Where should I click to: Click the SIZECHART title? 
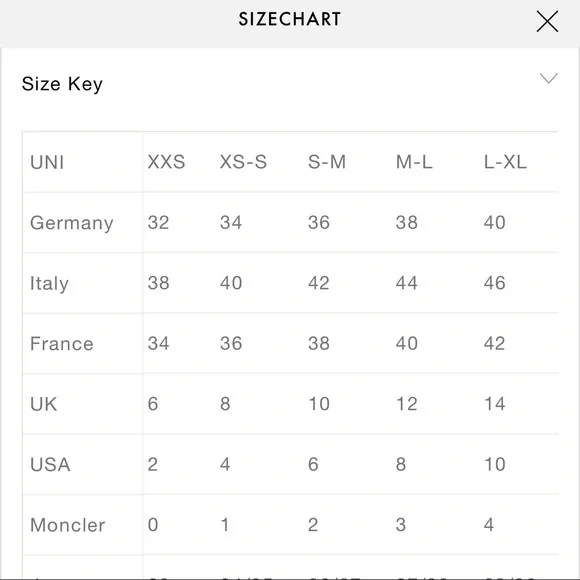pyautogui.click(x=290, y=19)
